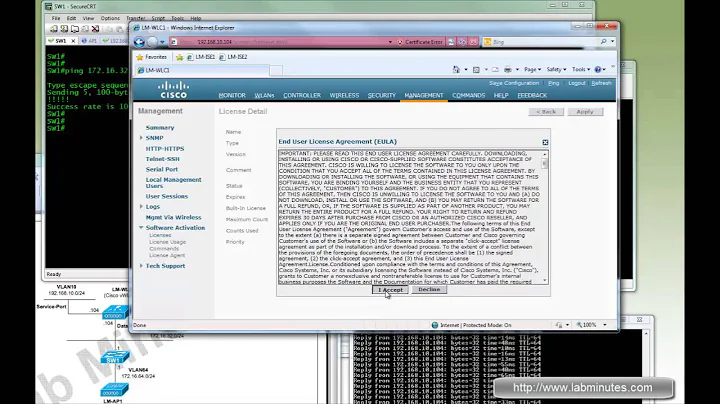Screen dimensions: 720x404
Task: Click SecureCRT Quick Connect toolbar icon
Action: pyautogui.click(x=64, y=29)
